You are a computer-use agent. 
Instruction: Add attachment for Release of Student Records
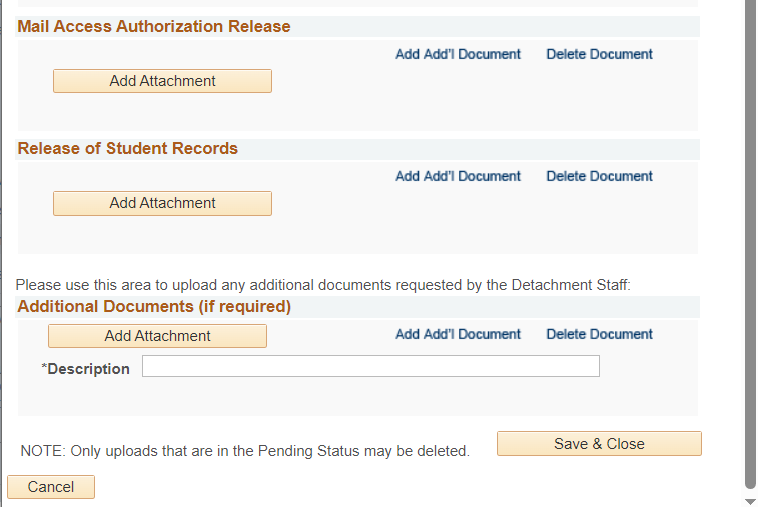(162, 203)
